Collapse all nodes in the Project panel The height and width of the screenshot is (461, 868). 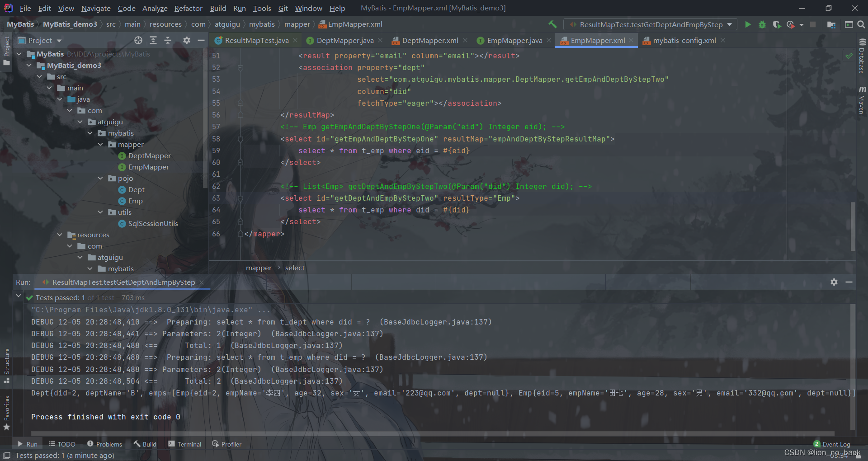tap(168, 41)
